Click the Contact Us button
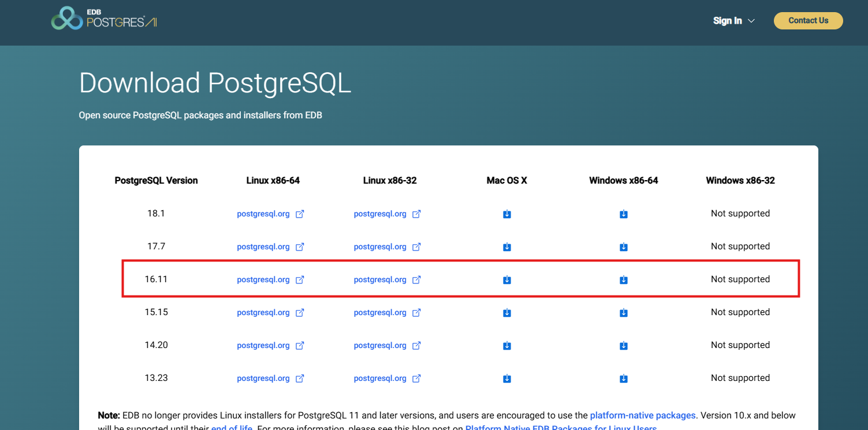This screenshot has height=430, width=868. [x=809, y=21]
